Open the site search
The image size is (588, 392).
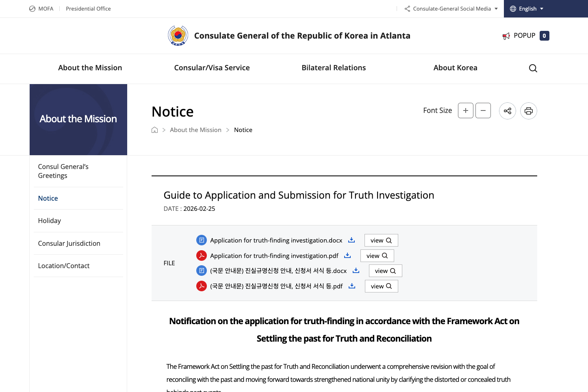(x=532, y=68)
